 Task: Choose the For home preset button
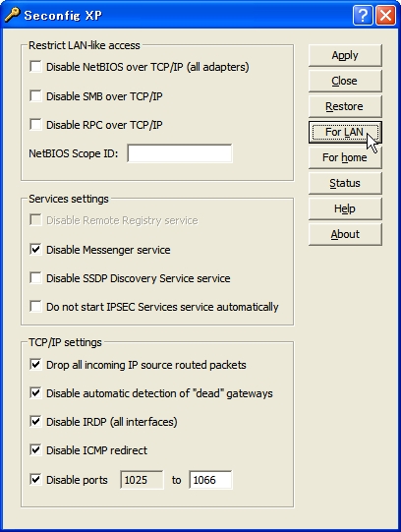345,157
